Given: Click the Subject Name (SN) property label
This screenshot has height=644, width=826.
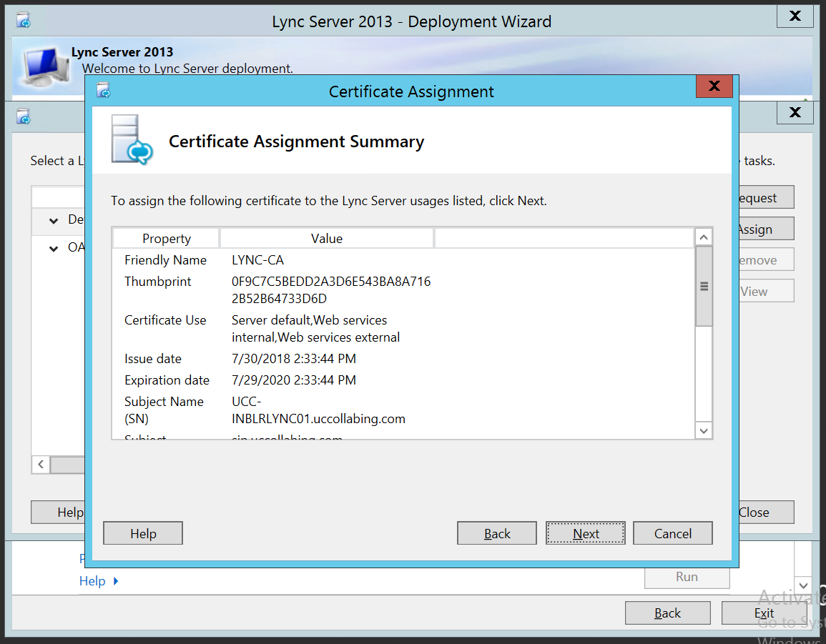Looking at the screenshot, I should click(164, 410).
